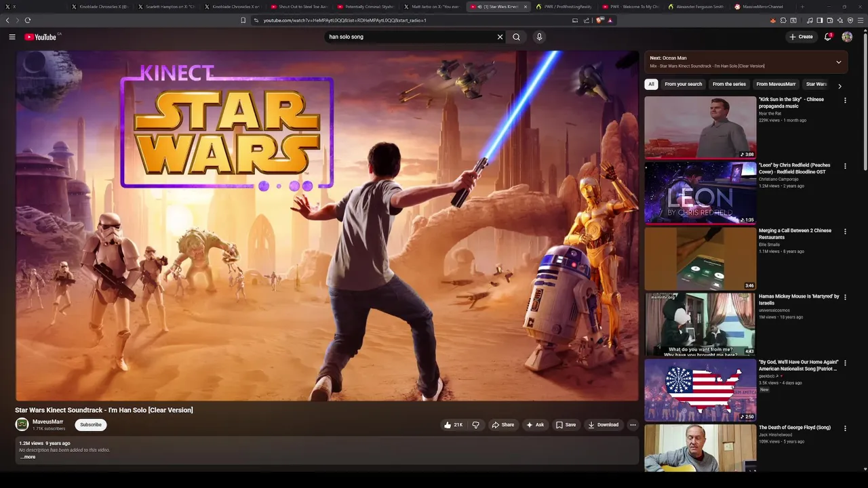Click Jack Hinshelwood channel name

[775, 435]
